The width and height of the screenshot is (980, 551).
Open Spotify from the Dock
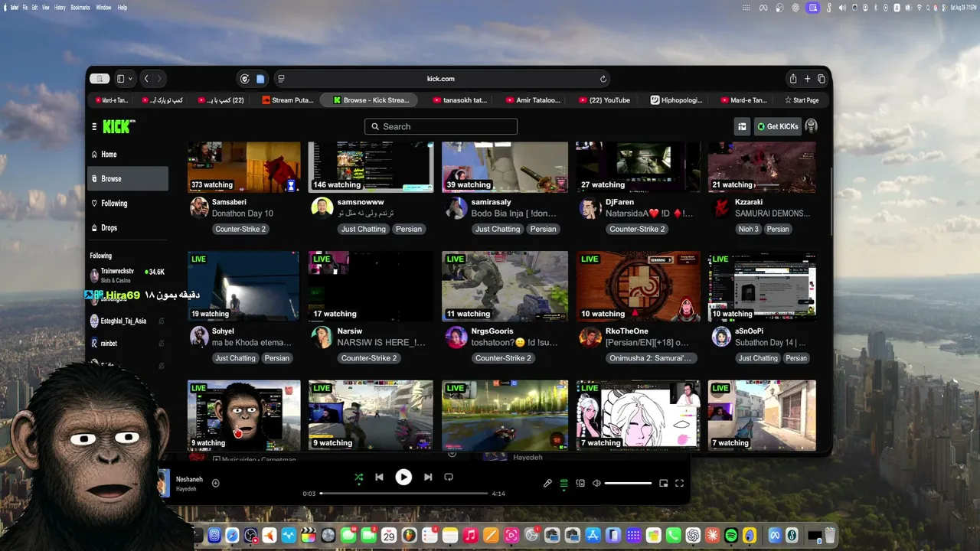(x=731, y=536)
